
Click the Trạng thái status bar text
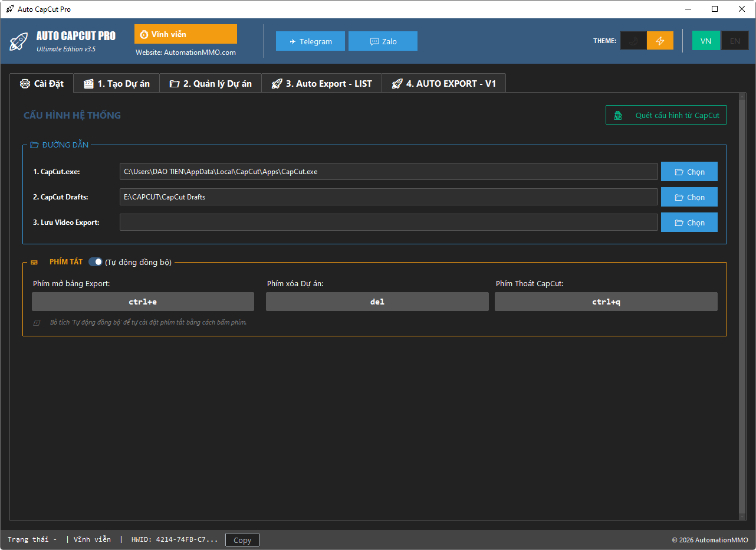[x=32, y=539]
